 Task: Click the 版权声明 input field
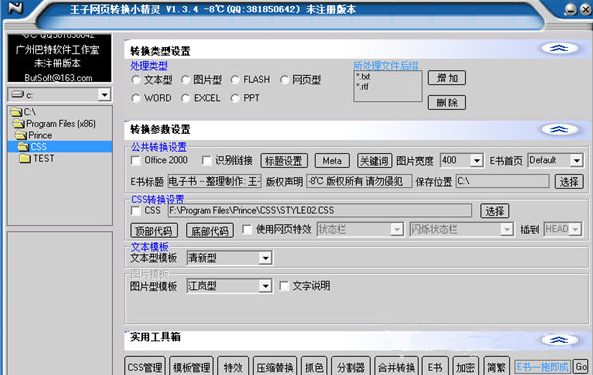point(359,181)
